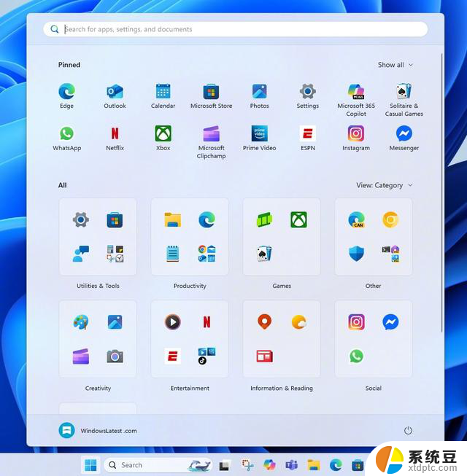Viewport: 467px width, 476px height.
Task: Expand more apps in Other folder
Action: (x=390, y=254)
